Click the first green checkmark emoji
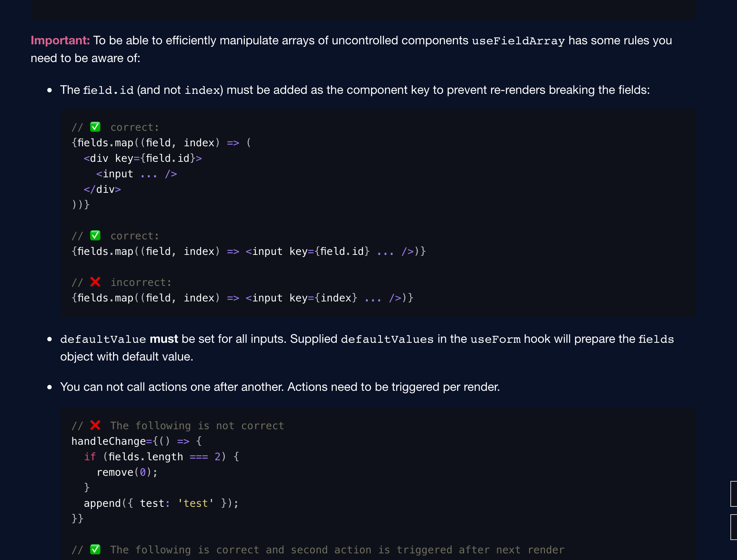 coord(95,127)
